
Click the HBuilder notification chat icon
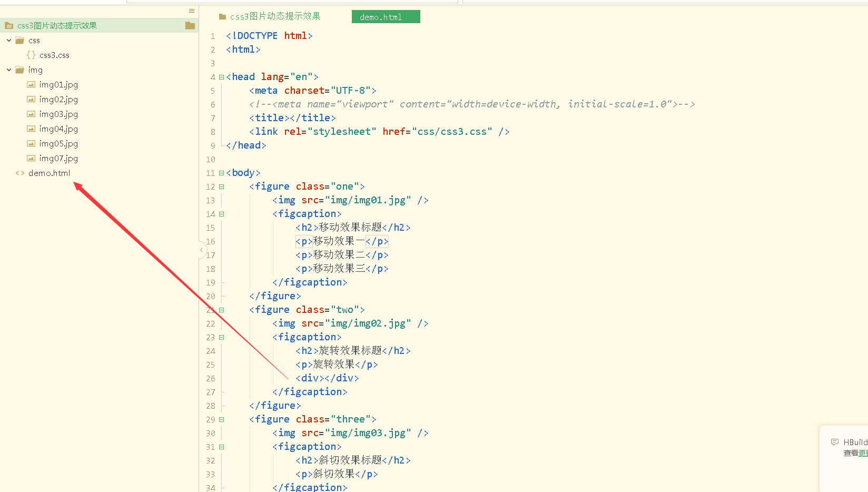[835, 442]
